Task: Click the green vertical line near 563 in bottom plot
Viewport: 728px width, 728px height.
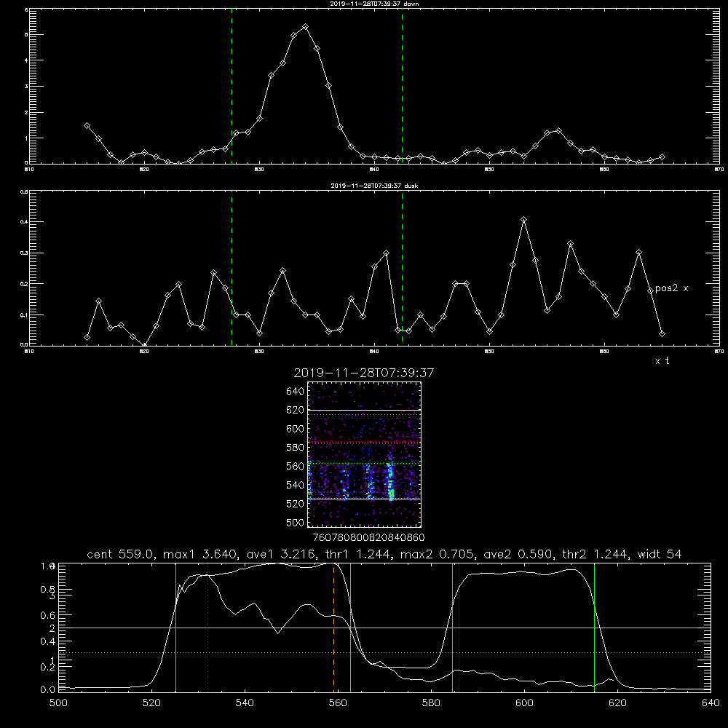Action: [x=351, y=628]
